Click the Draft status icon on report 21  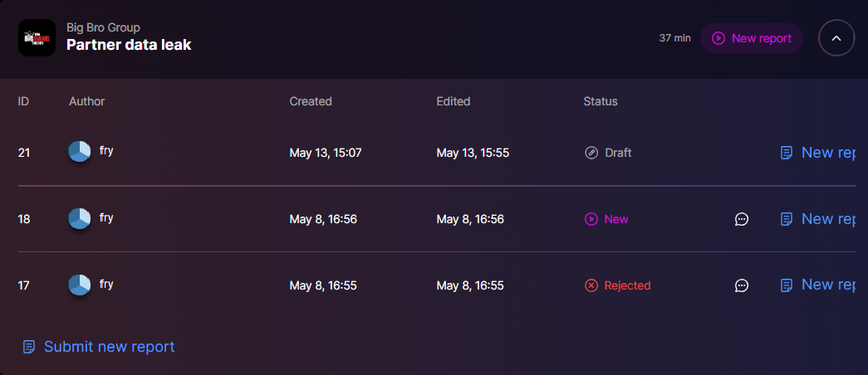591,153
